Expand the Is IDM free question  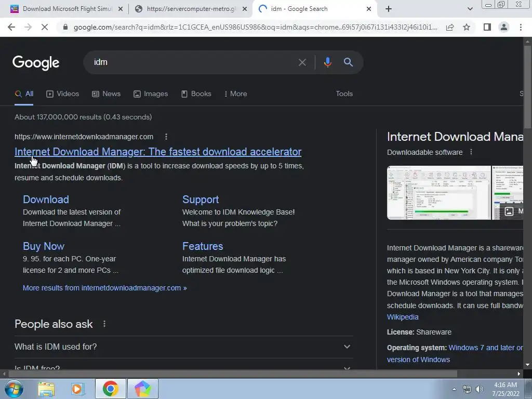coord(183,367)
